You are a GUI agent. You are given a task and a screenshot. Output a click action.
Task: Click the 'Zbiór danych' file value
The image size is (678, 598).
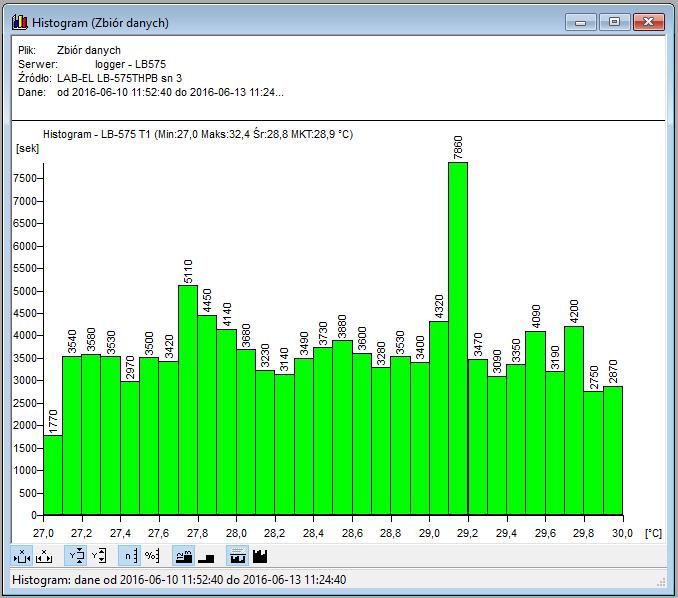tap(89, 50)
